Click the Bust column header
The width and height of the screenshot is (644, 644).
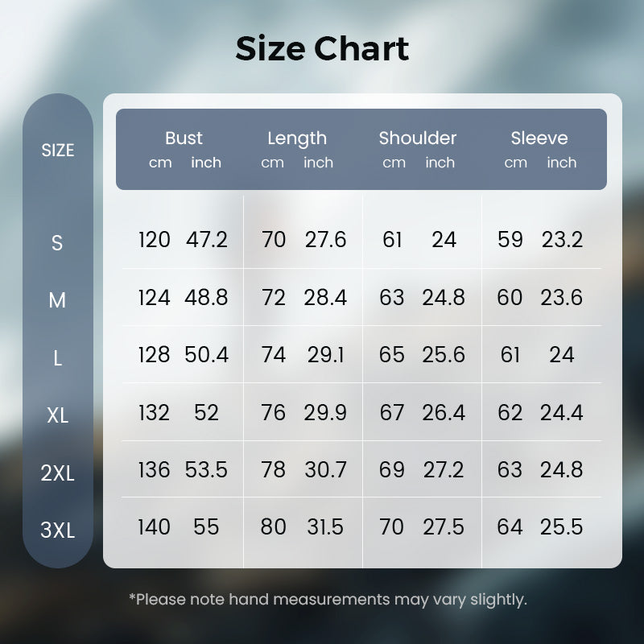point(184,138)
